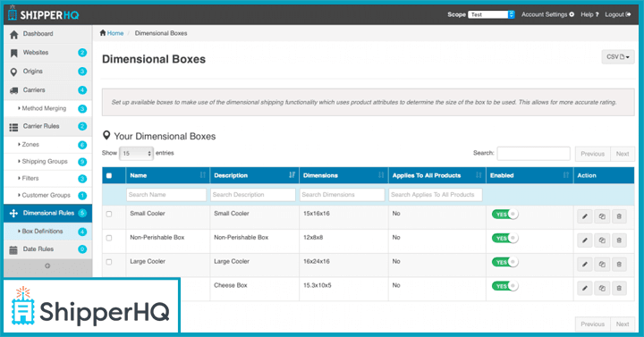Open the Scope dropdown
This screenshot has height=337, width=644.
click(491, 14)
